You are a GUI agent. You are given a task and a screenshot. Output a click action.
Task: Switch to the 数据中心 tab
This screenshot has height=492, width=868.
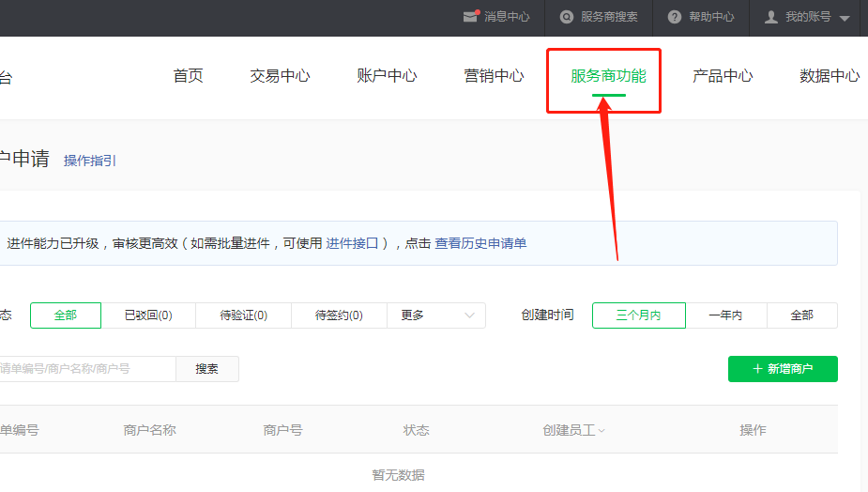(830, 76)
